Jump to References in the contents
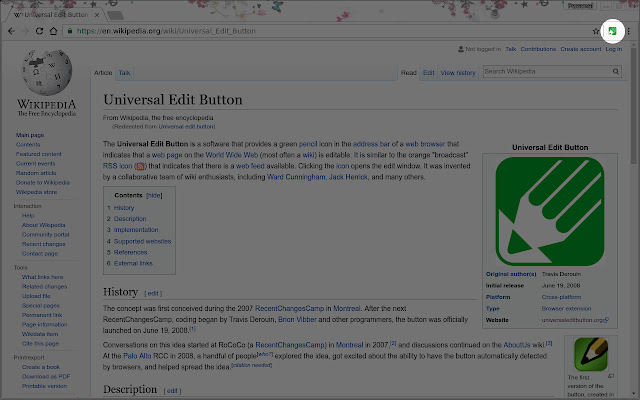640x400 pixels. click(x=130, y=252)
